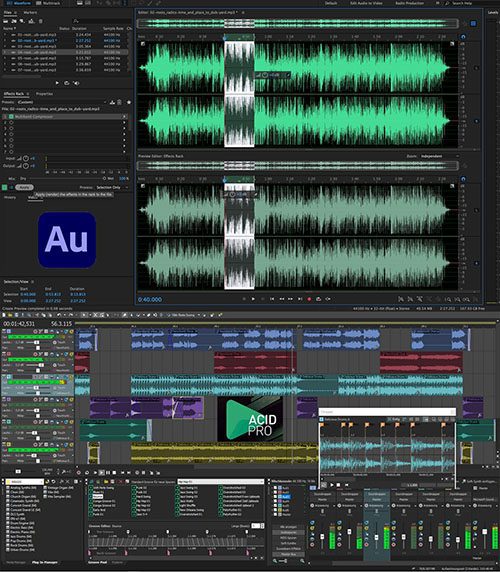
Task: Delete the effects rack preset
Action: (x=119, y=102)
